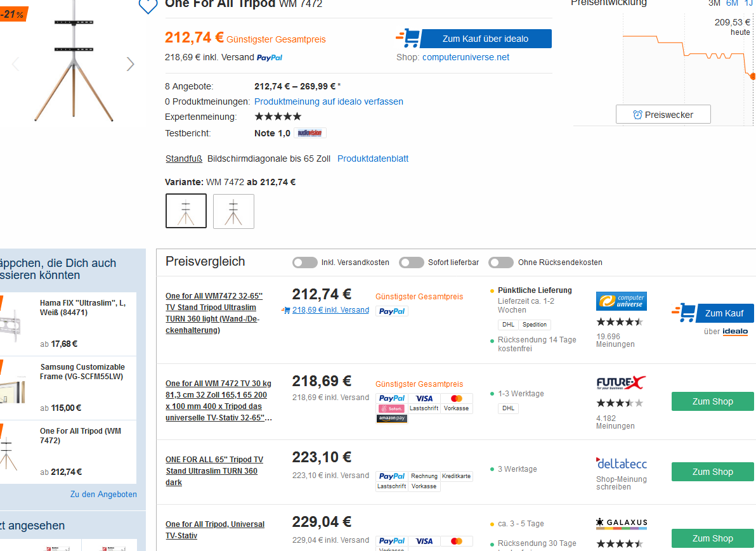Toggle Inkl. Versandkosten switch
Viewport: 756px width, 551px height.
point(305,263)
